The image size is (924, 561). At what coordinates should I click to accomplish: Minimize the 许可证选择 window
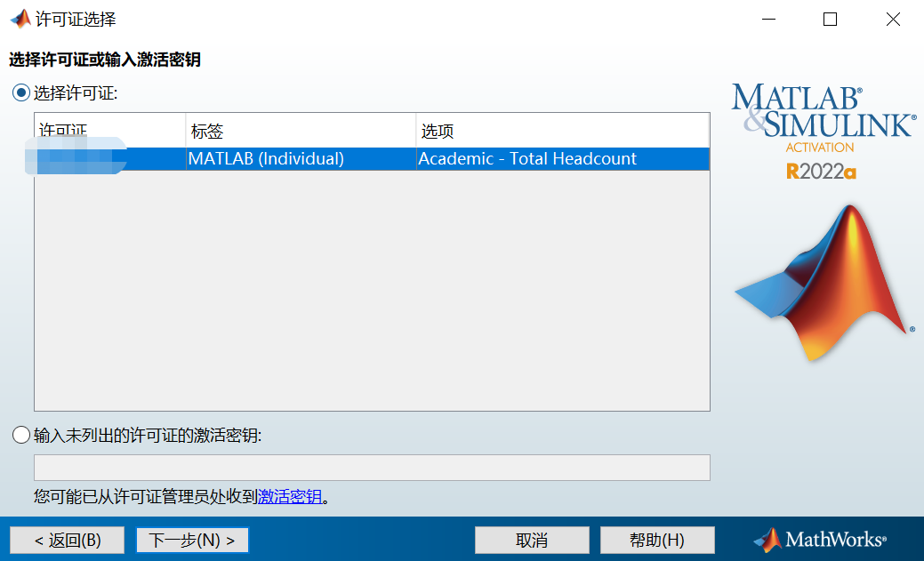click(x=768, y=20)
